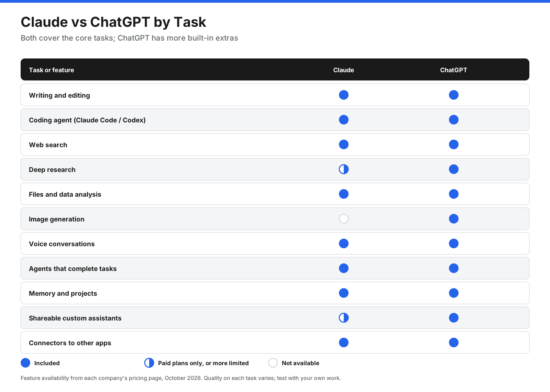This screenshot has width=550, height=392.
Task: Click ChatGPT's Connectors to other apps dot
Action: 454,342
